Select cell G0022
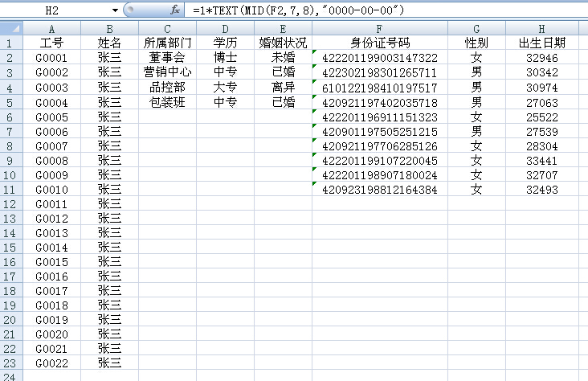Image resolution: width=588 pixels, height=381 pixels. pos(51,363)
